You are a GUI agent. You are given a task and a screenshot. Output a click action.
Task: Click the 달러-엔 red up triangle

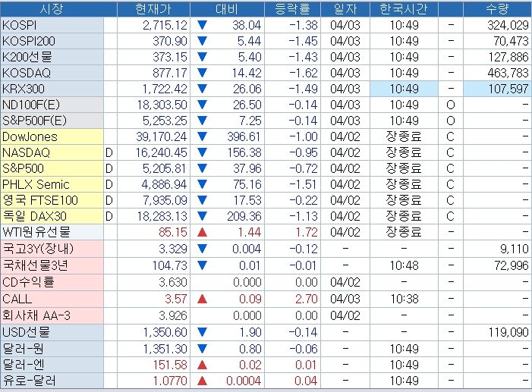[202, 365]
